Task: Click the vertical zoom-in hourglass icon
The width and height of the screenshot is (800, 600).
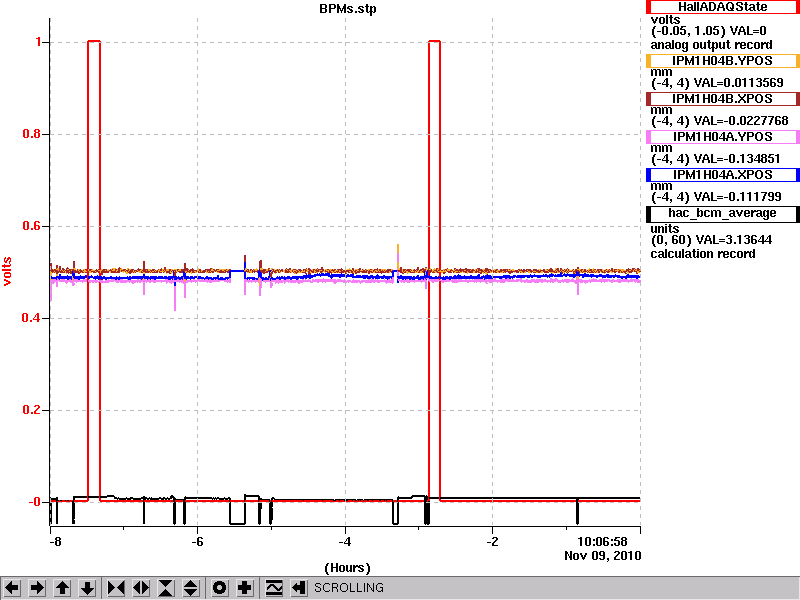Action: click(166, 588)
